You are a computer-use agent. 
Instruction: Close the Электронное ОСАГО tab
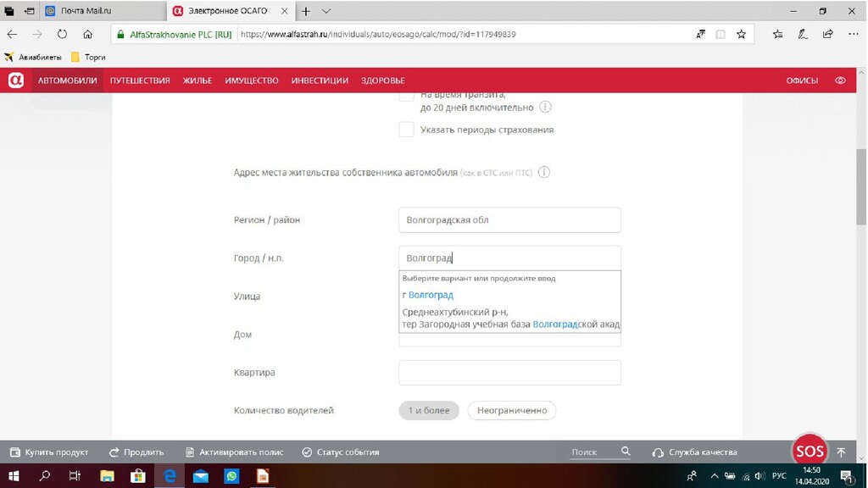coord(285,11)
